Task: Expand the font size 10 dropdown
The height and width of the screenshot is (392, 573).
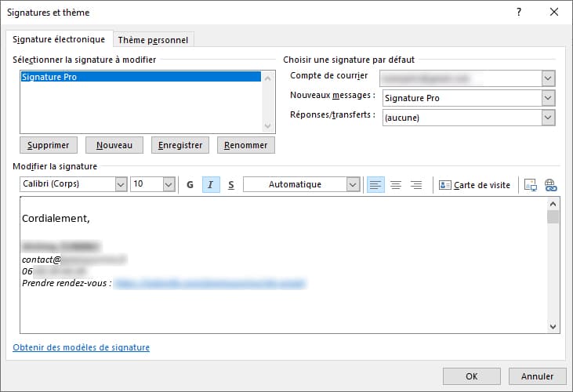Action: pos(169,185)
